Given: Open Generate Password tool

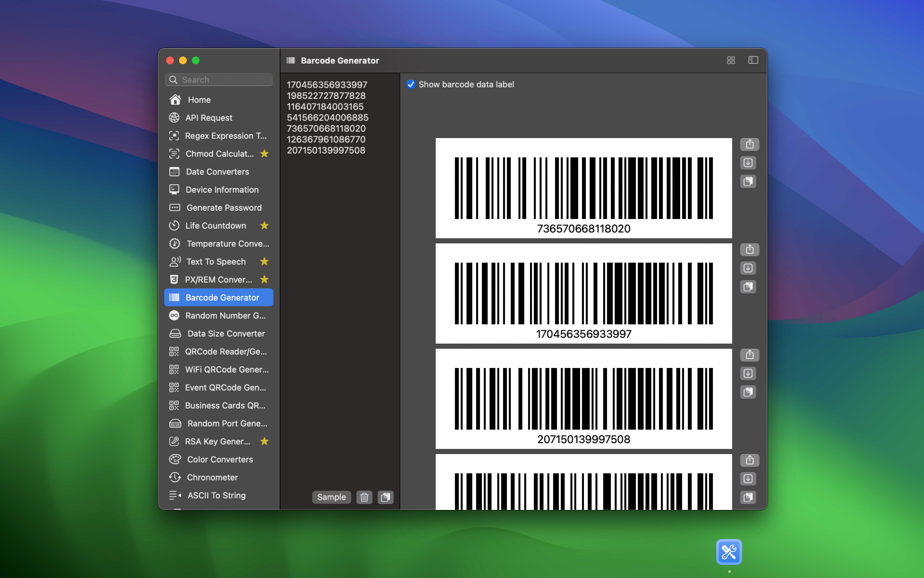Looking at the screenshot, I should tap(219, 207).
